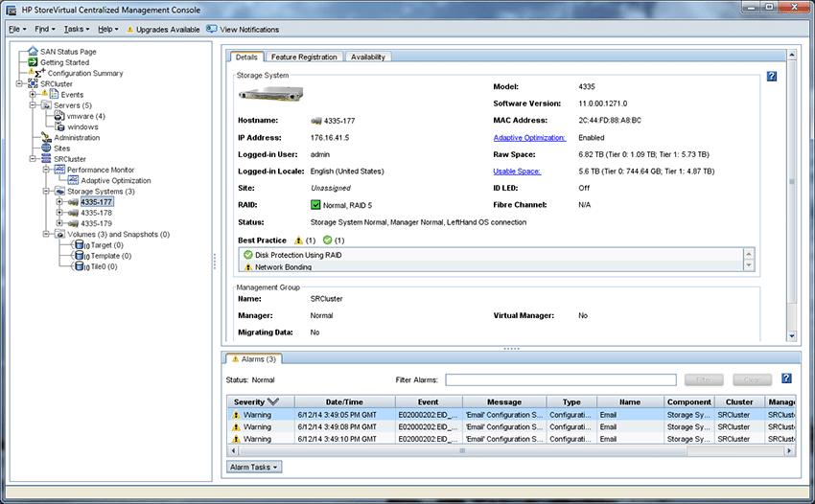Screen dimensions: 815x504
Task: Open the Events icon in tree
Action: pyautogui.click(x=54, y=94)
